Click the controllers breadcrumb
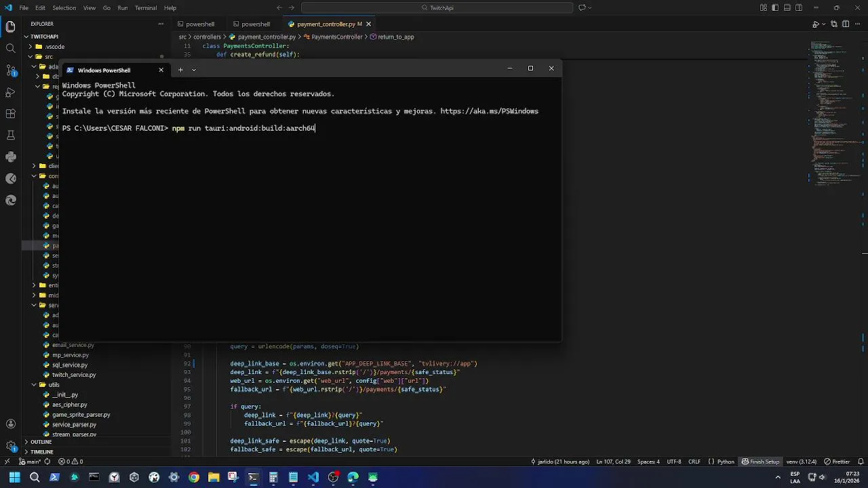This screenshot has height=488, width=868. pos(208,37)
